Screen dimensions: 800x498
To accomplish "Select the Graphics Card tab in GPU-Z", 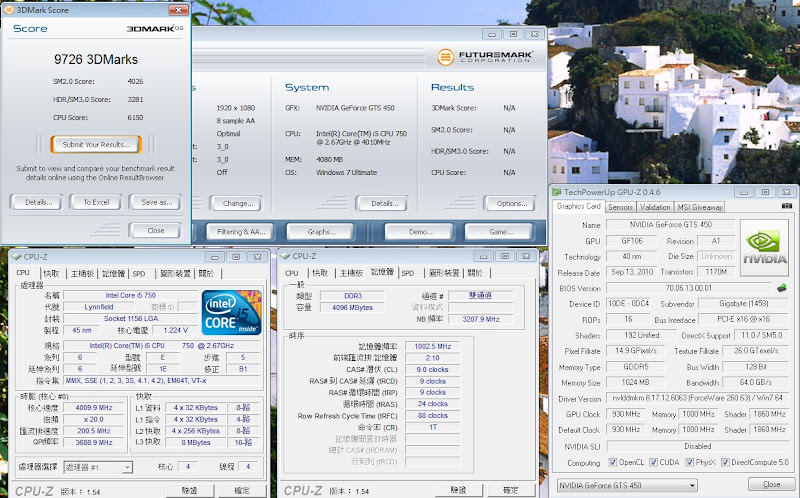I will [579, 206].
